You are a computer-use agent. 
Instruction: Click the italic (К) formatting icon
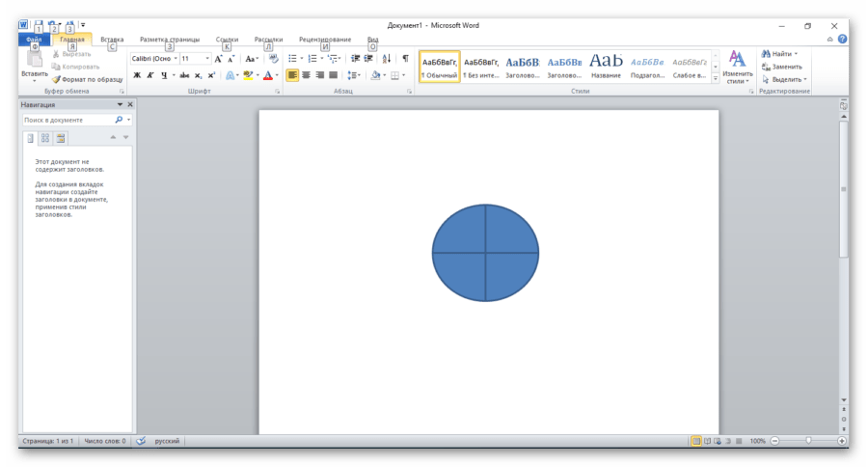click(150, 75)
